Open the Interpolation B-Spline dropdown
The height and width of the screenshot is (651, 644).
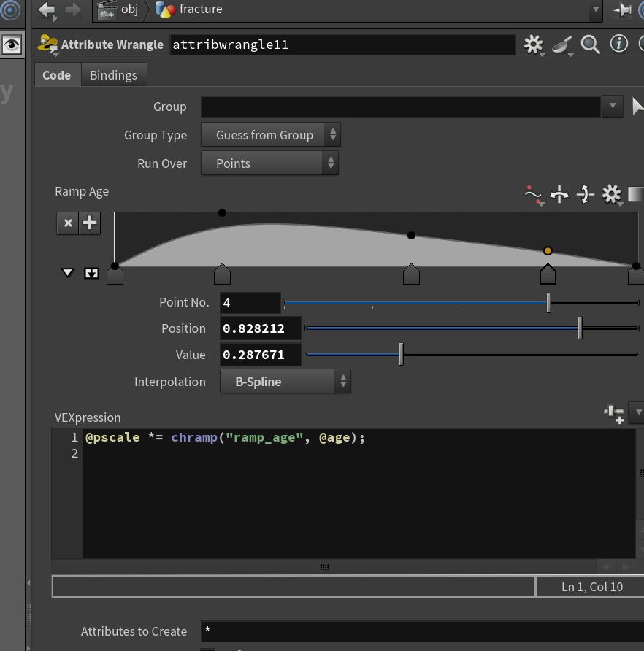pyautogui.click(x=285, y=381)
